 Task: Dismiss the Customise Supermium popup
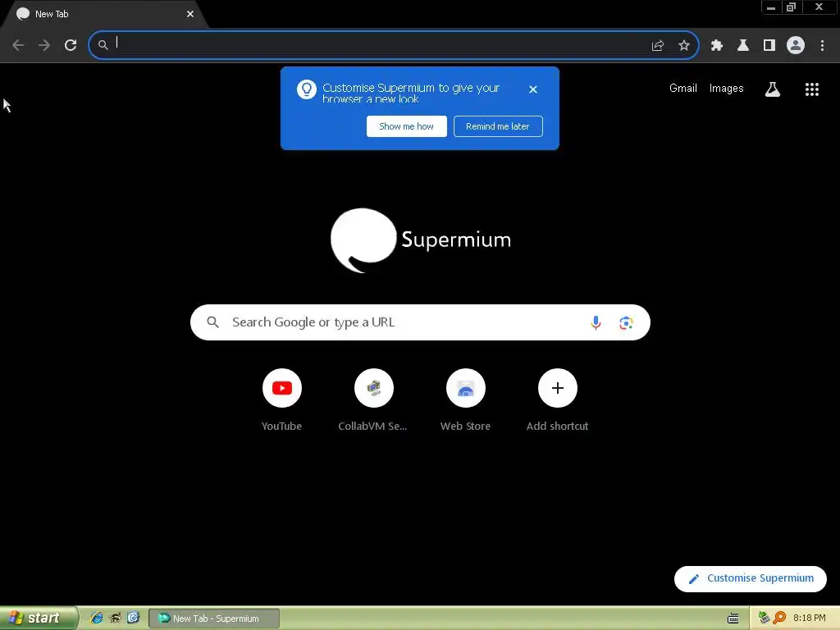(532, 89)
